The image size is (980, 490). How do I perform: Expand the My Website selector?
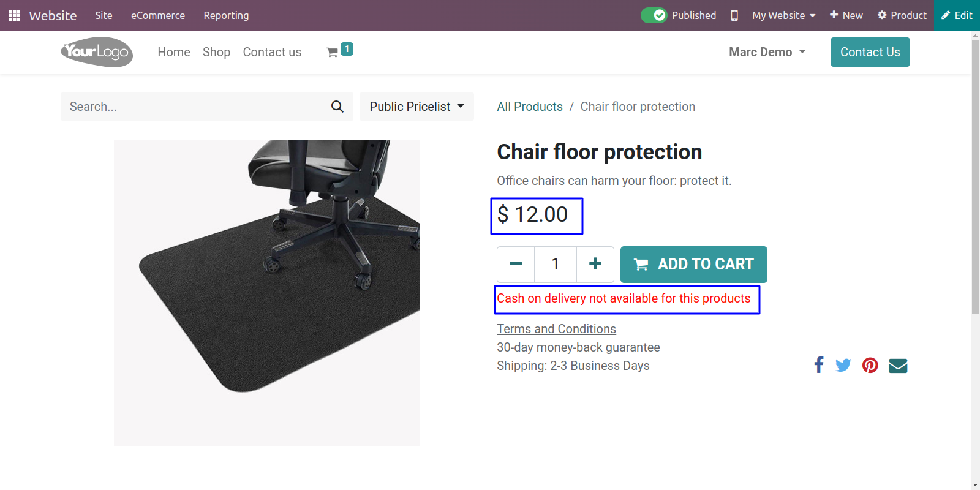pos(784,15)
